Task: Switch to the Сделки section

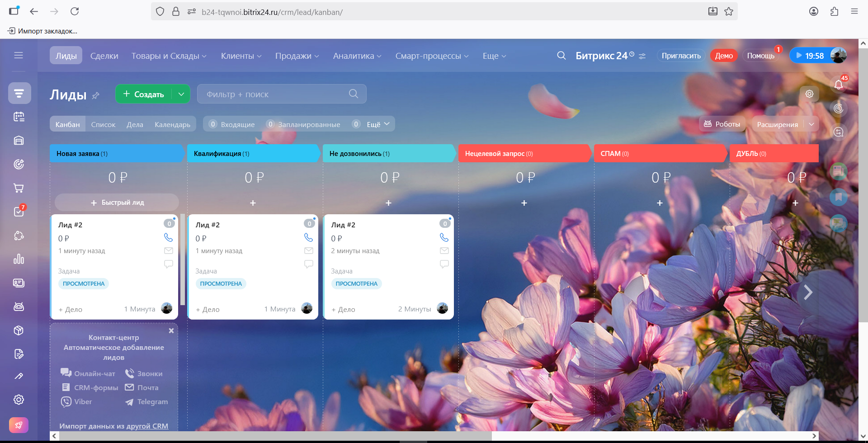Action: point(104,56)
